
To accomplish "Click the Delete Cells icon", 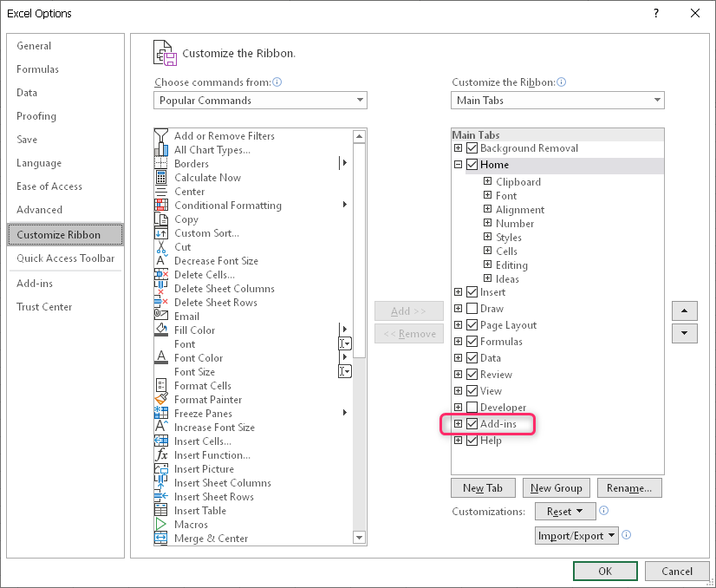I will (x=160, y=275).
